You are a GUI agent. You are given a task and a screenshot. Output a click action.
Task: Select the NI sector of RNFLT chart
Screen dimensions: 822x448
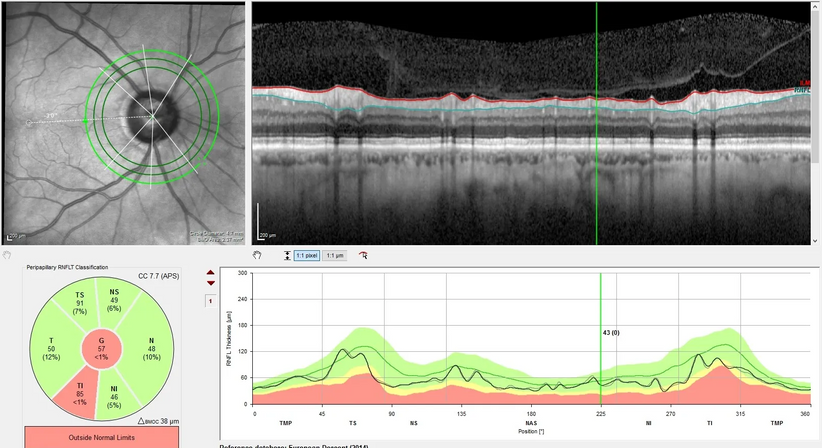point(115,392)
